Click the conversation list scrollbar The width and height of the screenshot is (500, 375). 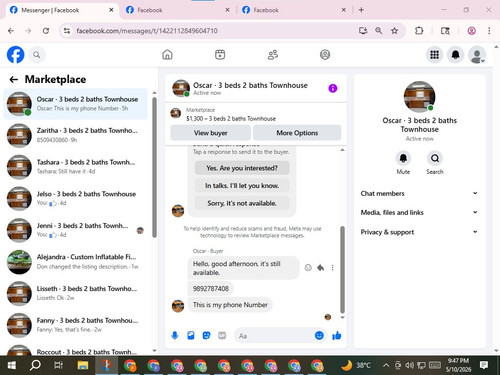[154, 167]
